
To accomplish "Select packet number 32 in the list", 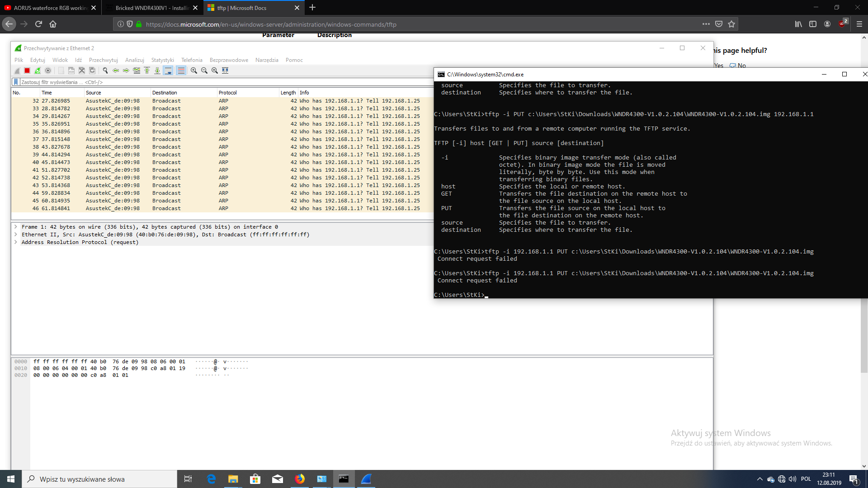I will [x=222, y=101].
